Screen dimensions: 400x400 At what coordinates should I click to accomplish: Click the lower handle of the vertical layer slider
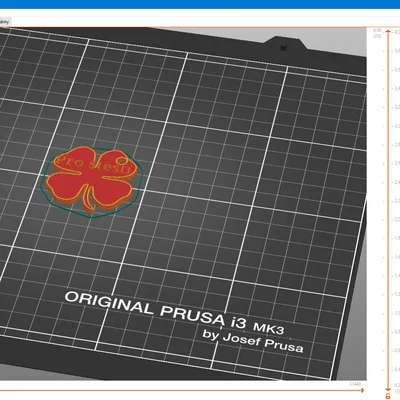(388, 389)
